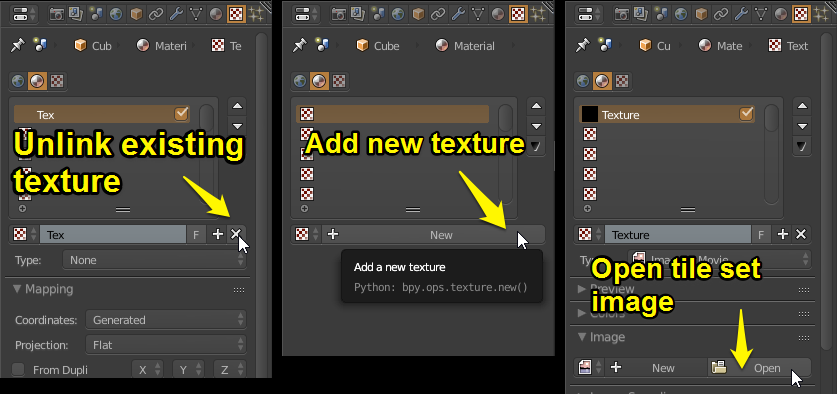837x394 pixels.
Task: Toggle pin icon in middle panel
Action: (x=299, y=45)
